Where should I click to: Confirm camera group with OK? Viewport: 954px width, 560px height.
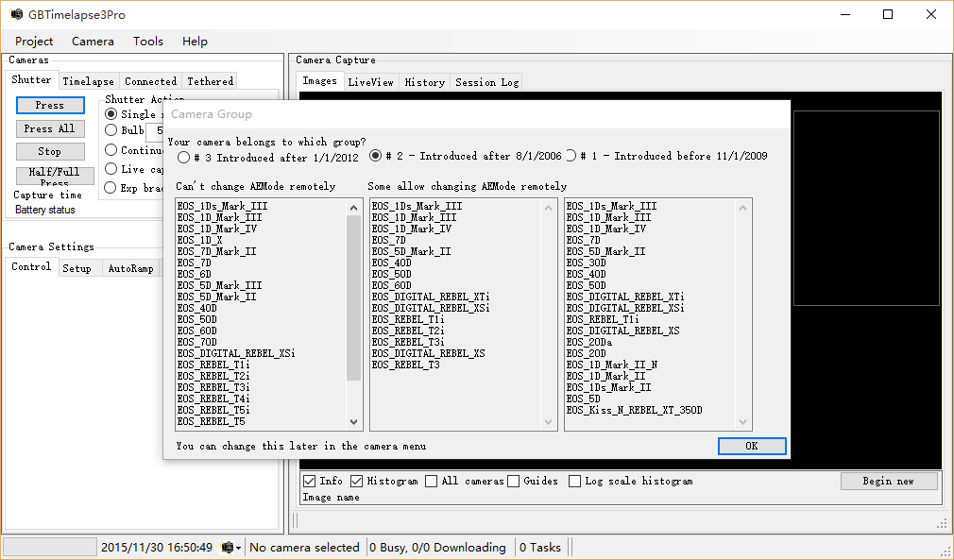[752, 446]
